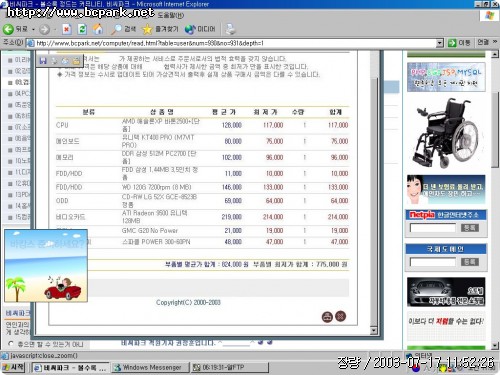Expand the Links toolbar chevron
Viewport: 500px width, 375px height.
click(x=495, y=42)
